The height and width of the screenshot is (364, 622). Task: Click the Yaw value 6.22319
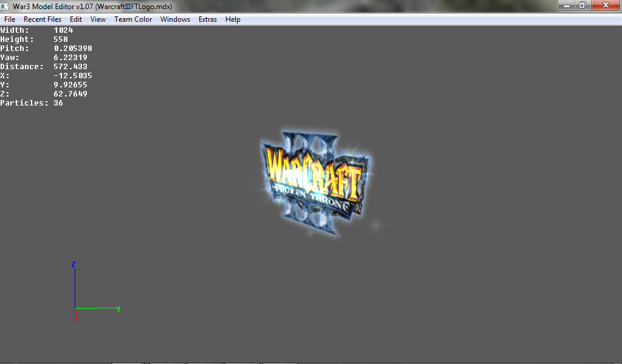tap(70, 58)
